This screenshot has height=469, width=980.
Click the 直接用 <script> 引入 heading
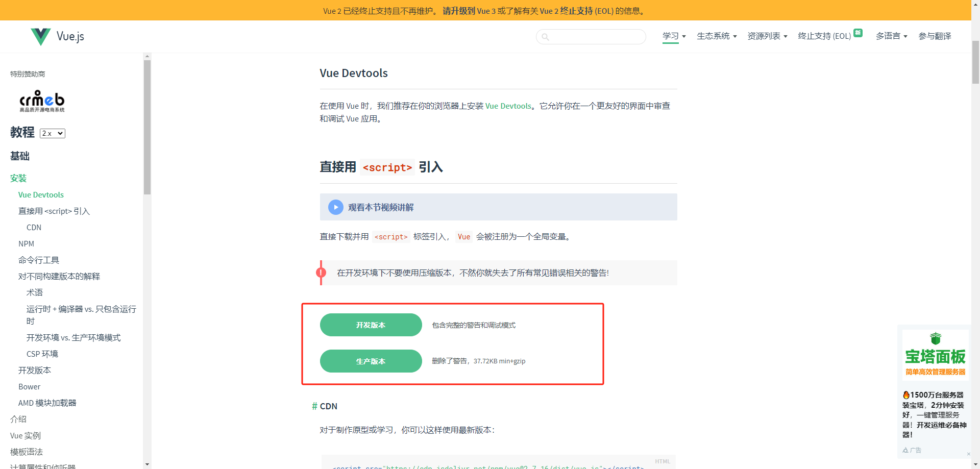click(381, 167)
